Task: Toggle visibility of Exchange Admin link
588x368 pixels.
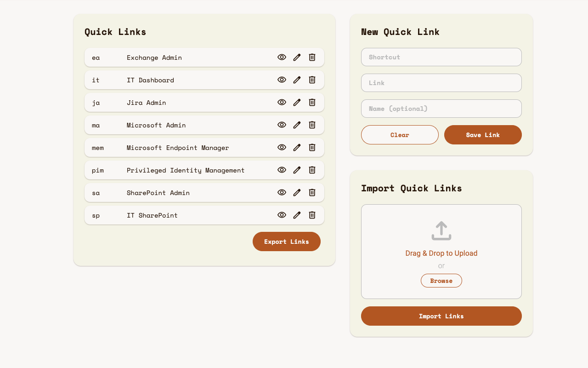Action: (x=282, y=57)
